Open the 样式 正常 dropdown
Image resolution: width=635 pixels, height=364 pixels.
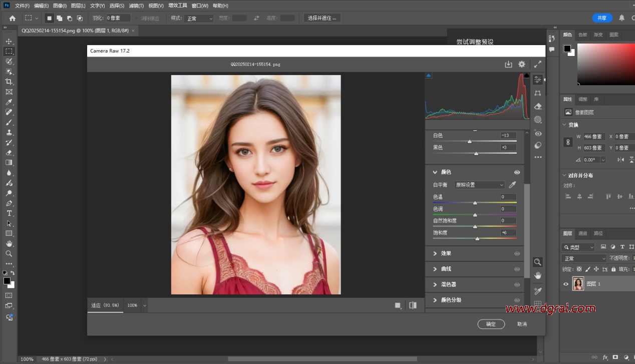point(199,18)
